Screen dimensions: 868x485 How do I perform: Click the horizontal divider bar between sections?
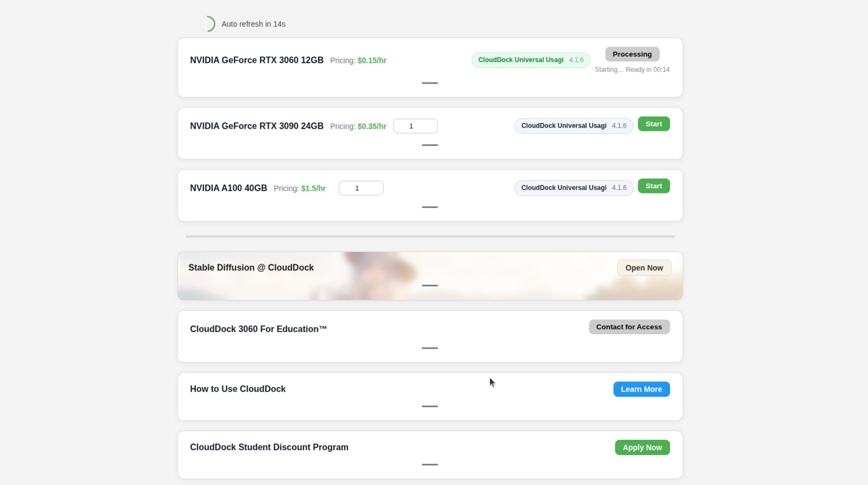[429, 237]
